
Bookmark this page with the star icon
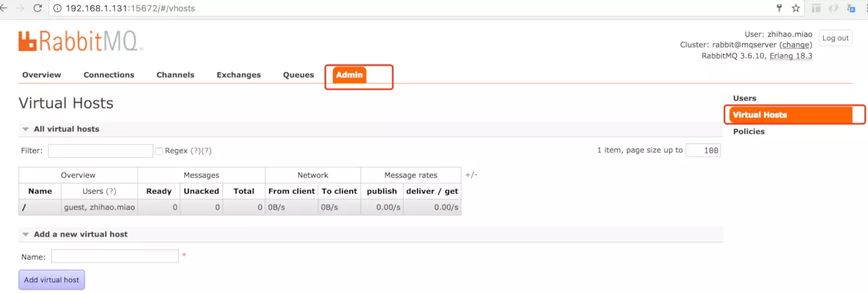tap(796, 8)
